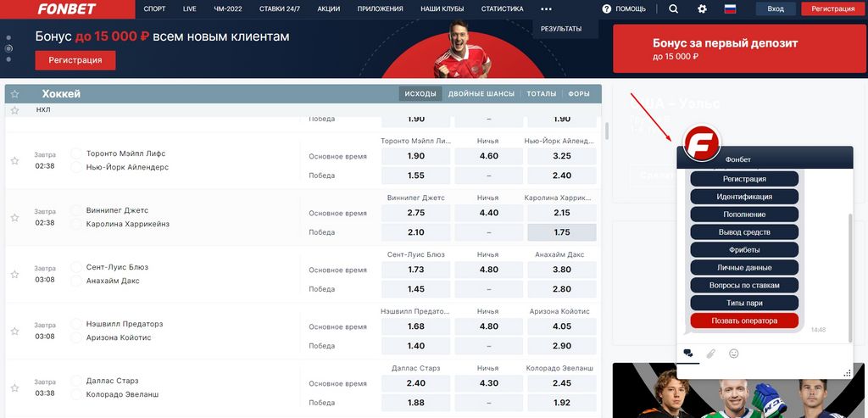Open the СПОРТ menu item
This screenshot has width=868, height=418.
[x=154, y=8]
